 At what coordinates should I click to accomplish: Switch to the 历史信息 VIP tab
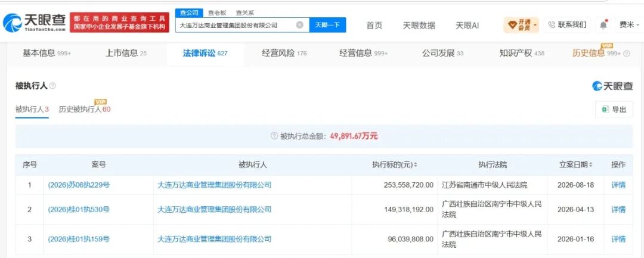coord(597,53)
